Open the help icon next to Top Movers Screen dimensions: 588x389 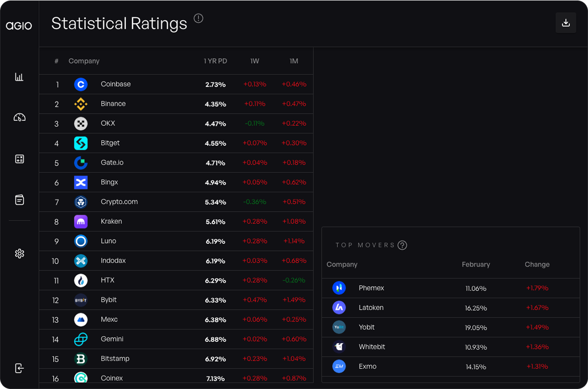click(402, 245)
